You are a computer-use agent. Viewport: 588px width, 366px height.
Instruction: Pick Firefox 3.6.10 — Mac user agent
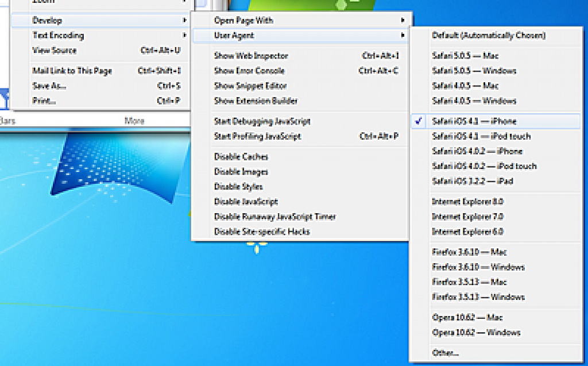[x=496, y=252]
